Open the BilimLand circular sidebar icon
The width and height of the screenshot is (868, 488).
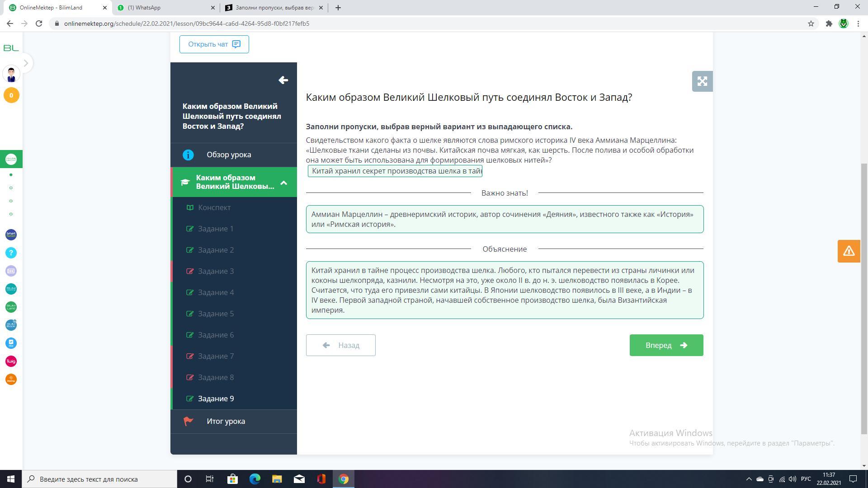tap(11, 307)
